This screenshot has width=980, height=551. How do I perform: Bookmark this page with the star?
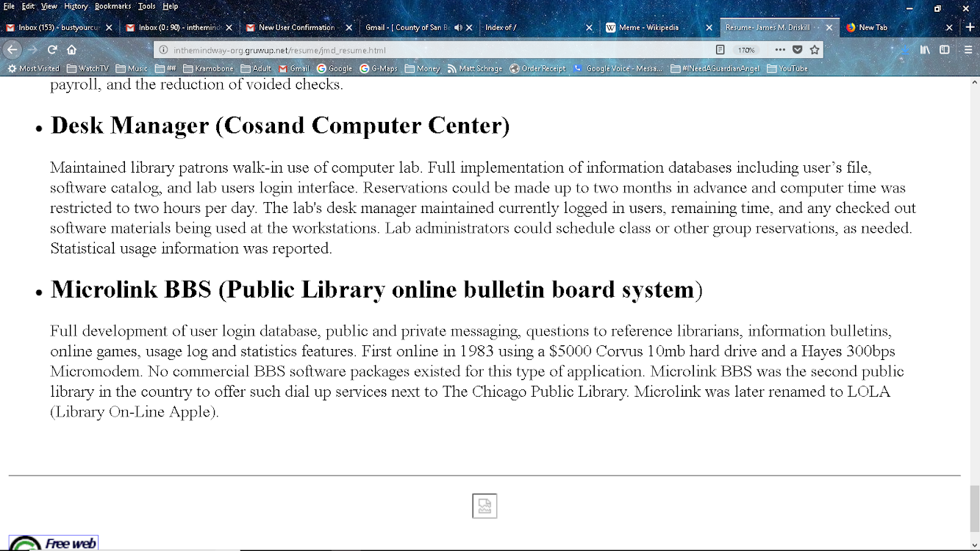pyautogui.click(x=815, y=50)
